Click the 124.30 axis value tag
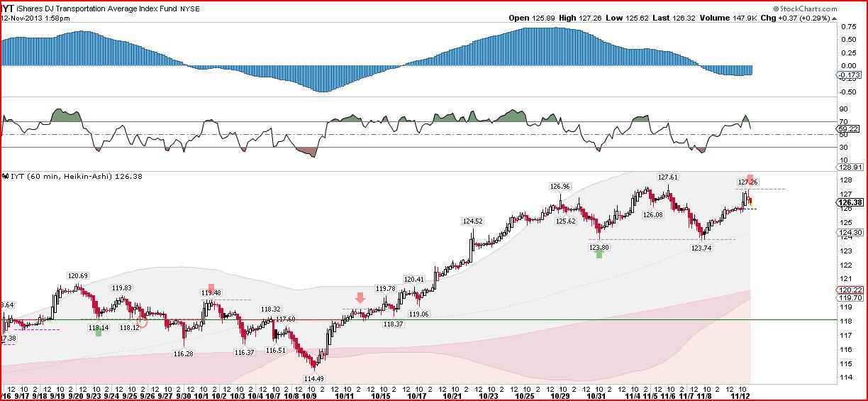 click(x=850, y=232)
